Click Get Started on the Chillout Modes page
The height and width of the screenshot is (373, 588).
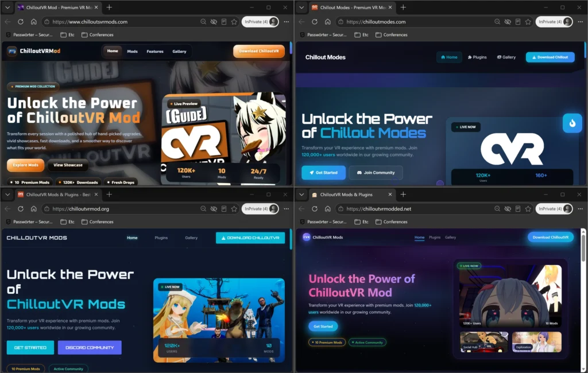pyautogui.click(x=324, y=173)
